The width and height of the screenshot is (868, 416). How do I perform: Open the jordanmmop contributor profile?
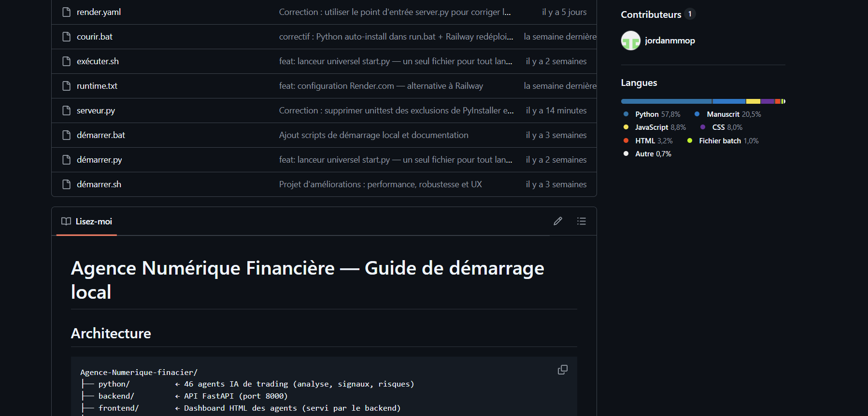click(x=670, y=41)
